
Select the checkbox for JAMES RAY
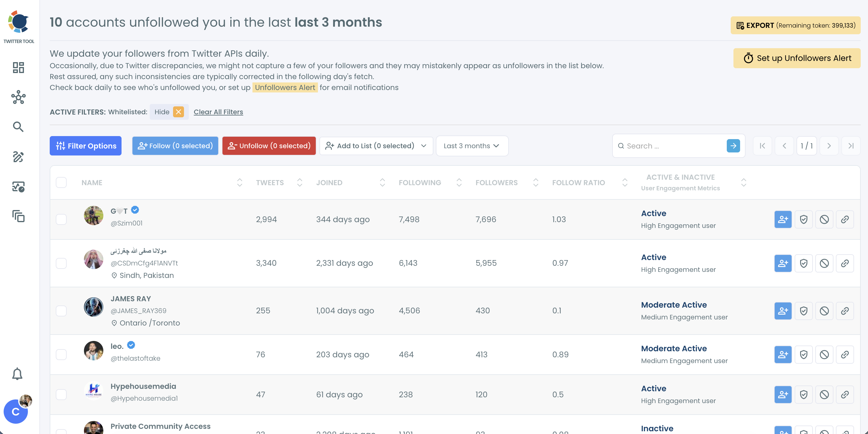61,311
